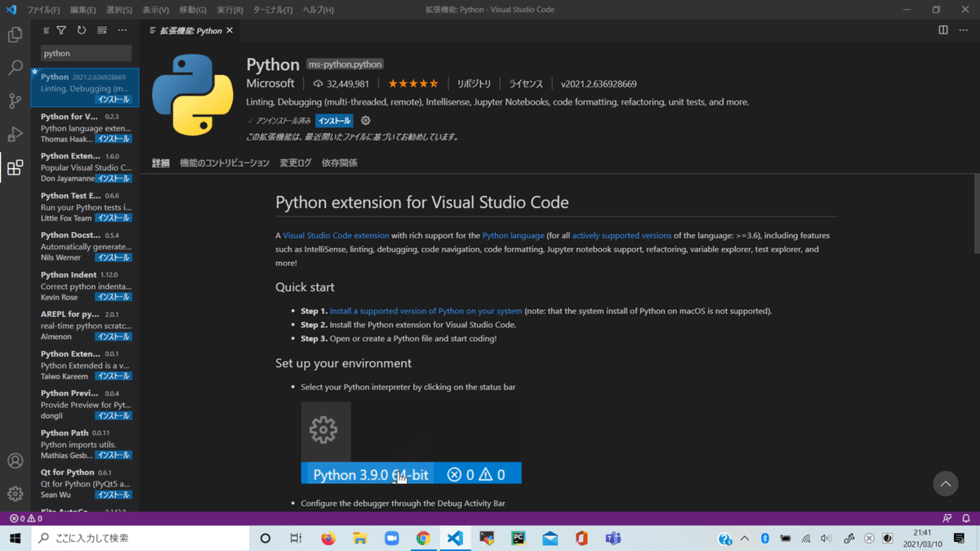This screenshot has height=551, width=980.
Task: Show hidden system tray icons chevron
Action: point(745,538)
